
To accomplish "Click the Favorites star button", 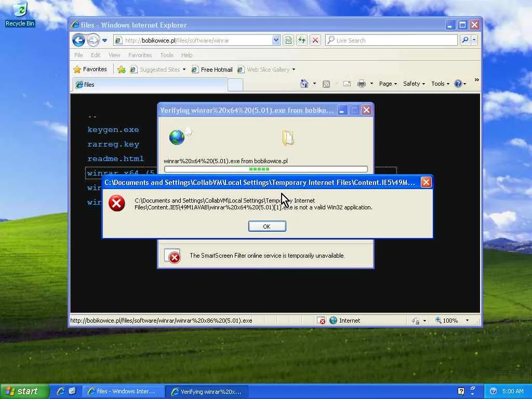I will (90, 69).
